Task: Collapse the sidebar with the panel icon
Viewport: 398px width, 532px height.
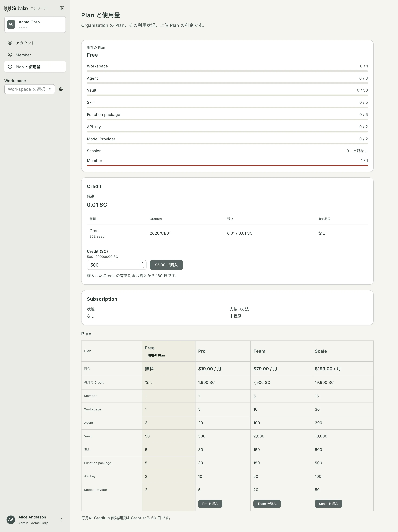Action: coord(62,8)
